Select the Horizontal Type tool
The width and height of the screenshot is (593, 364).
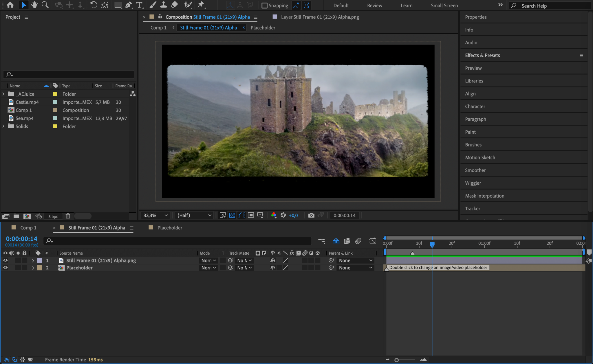tap(139, 5)
